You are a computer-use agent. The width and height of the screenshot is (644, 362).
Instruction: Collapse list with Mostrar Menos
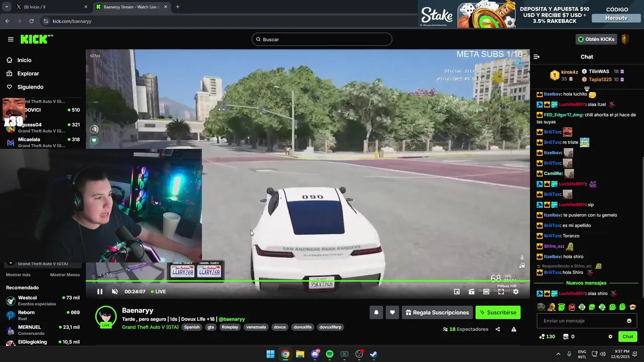pyautogui.click(x=65, y=275)
